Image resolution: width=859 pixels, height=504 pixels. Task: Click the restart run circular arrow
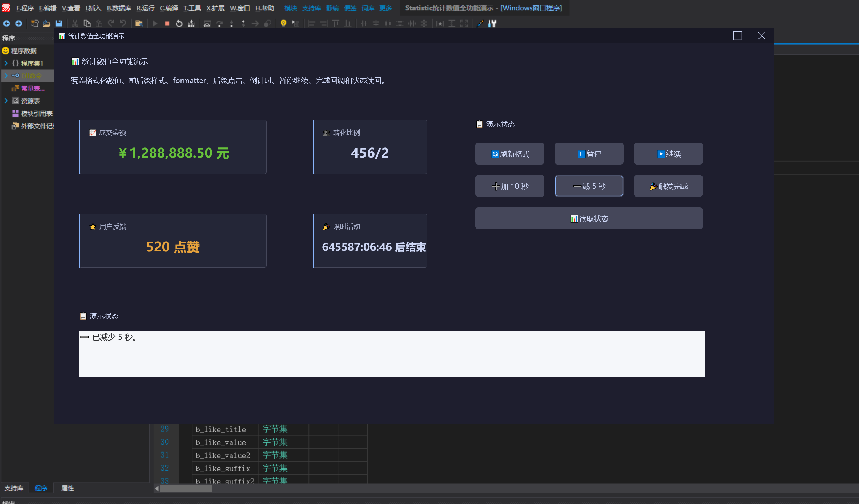point(179,23)
